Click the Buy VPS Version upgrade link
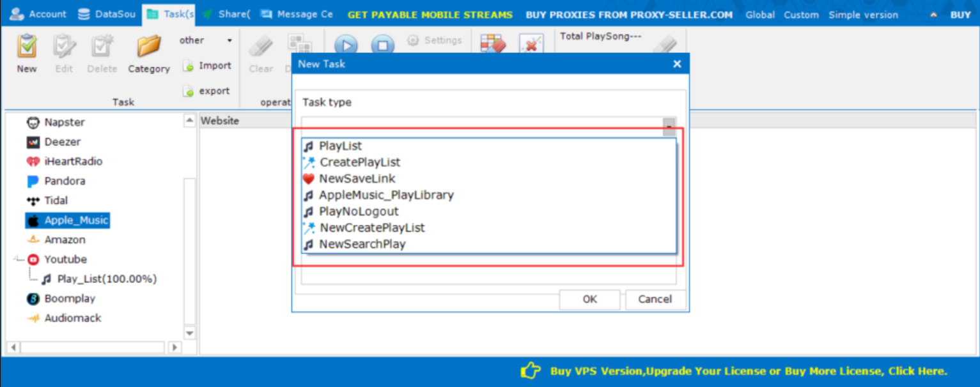This screenshot has width=980, height=387. 749,371
